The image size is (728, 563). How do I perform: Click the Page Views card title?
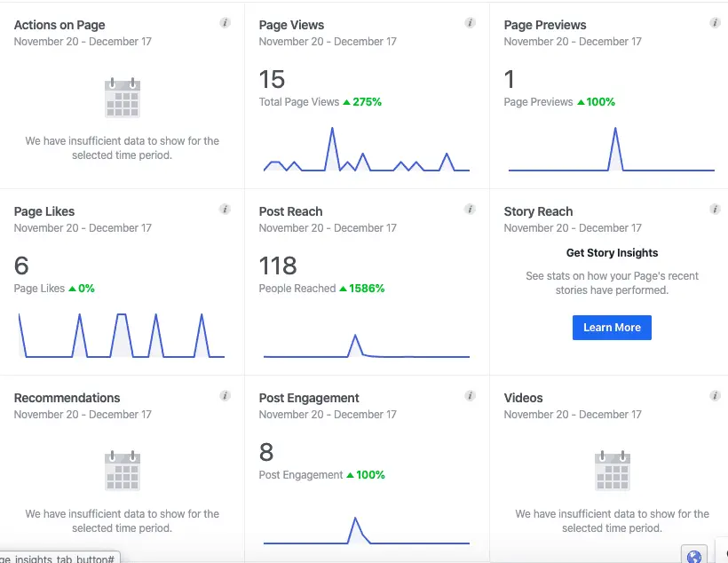291,25
